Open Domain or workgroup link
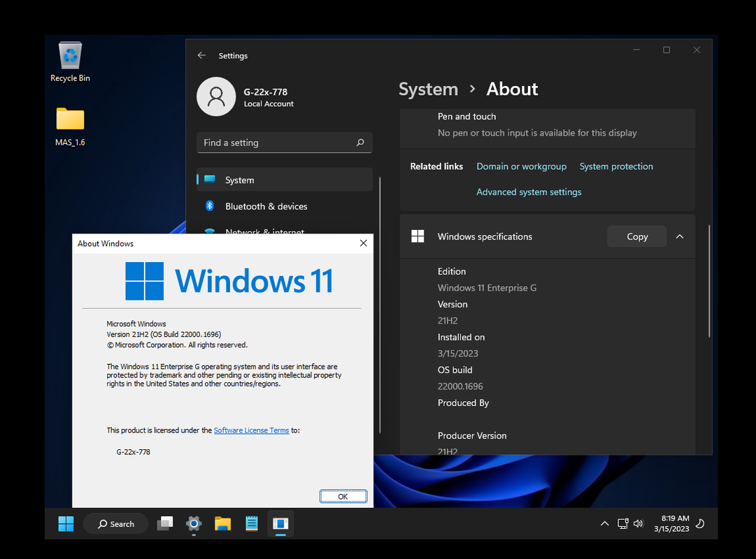The image size is (756, 559). (x=521, y=166)
